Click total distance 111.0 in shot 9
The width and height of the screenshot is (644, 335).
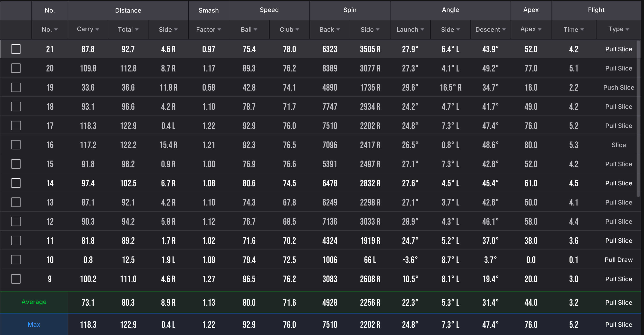point(128,279)
